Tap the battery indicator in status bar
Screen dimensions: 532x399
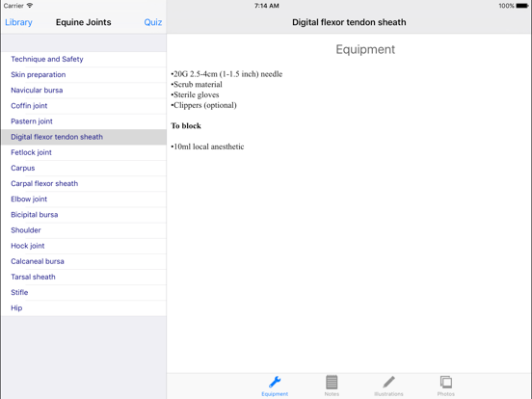522,6
